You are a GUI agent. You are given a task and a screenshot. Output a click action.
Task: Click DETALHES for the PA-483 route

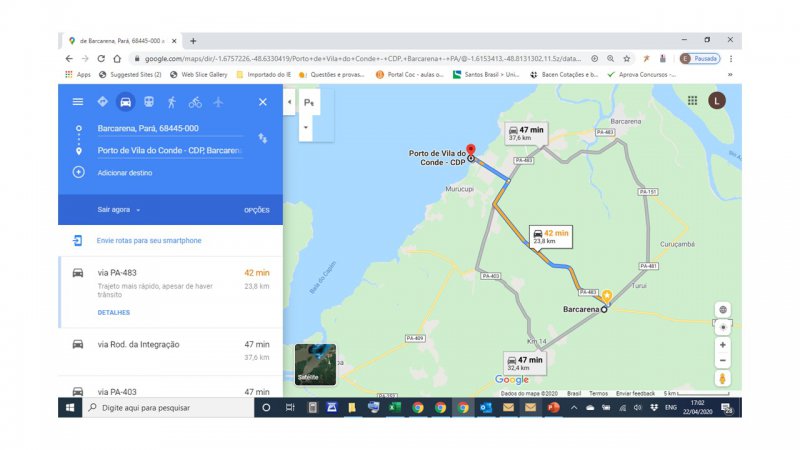coord(114,312)
